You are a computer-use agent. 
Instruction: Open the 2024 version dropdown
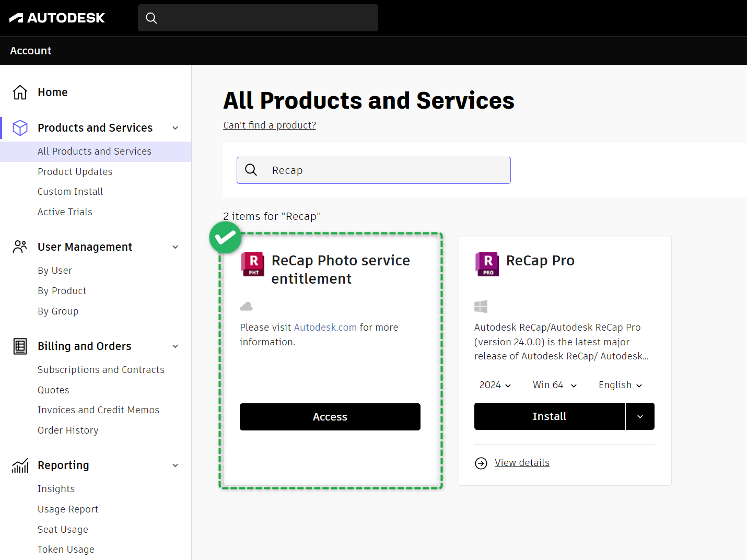pyautogui.click(x=495, y=385)
